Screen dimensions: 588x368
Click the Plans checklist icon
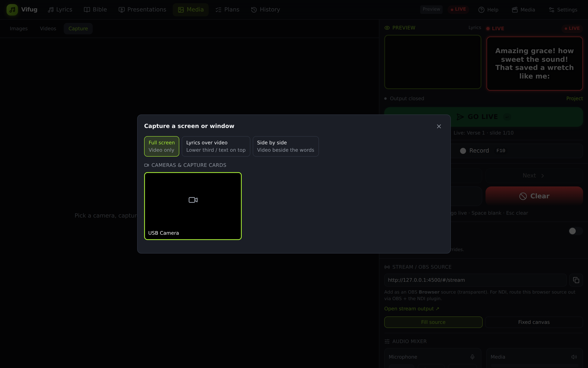click(218, 9)
